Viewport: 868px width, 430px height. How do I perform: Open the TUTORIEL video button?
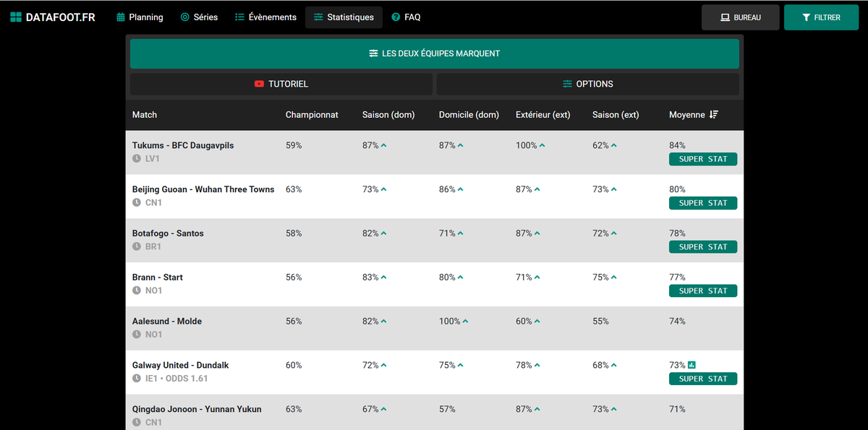281,84
